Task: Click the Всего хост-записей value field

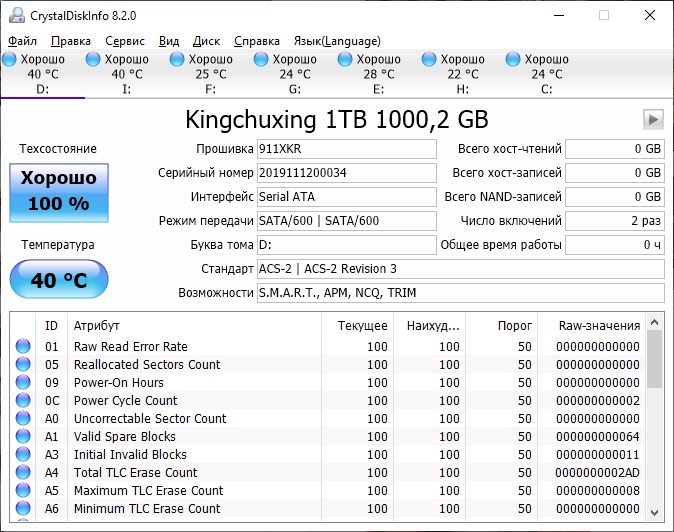Action: coord(615,173)
